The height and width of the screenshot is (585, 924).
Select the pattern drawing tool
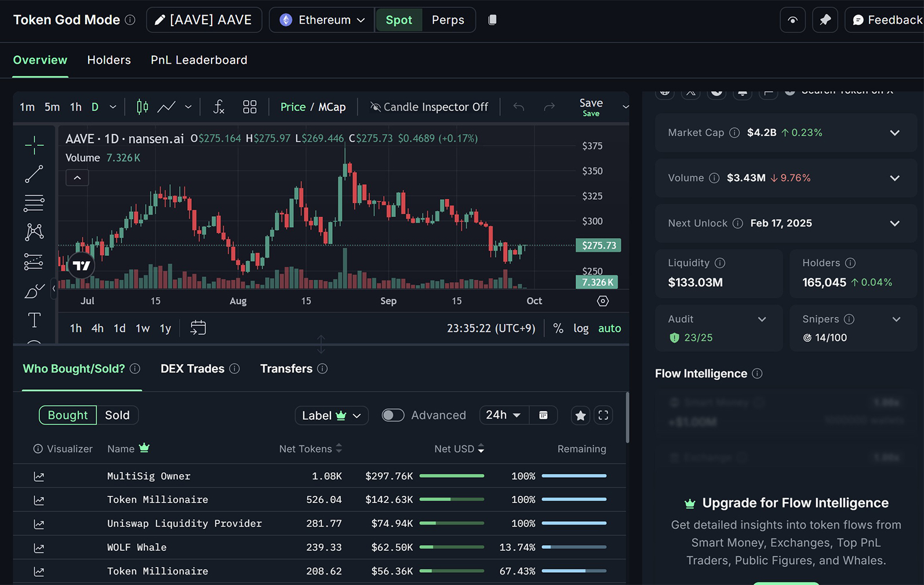point(34,232)
